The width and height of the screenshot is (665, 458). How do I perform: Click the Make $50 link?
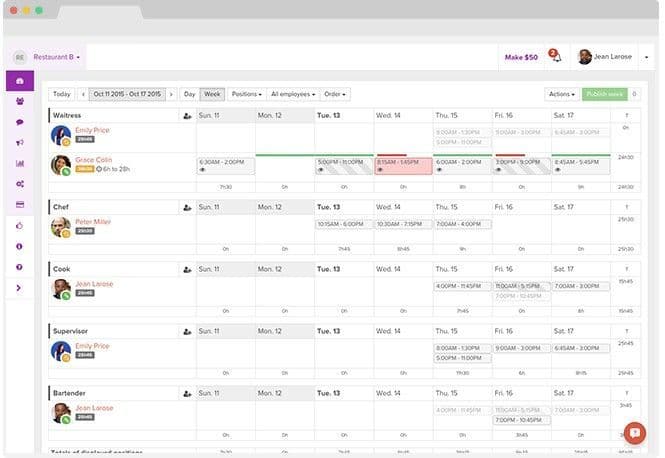(520, 57)
